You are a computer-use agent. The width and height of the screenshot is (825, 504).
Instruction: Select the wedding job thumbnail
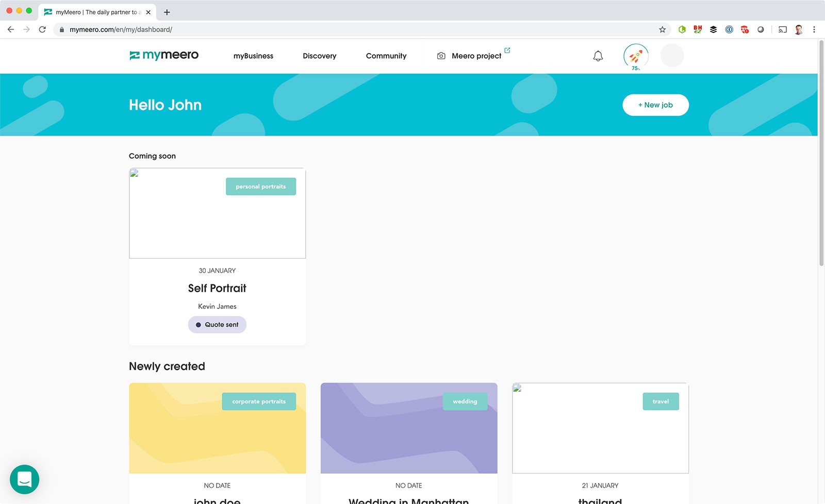coord(408,428)
